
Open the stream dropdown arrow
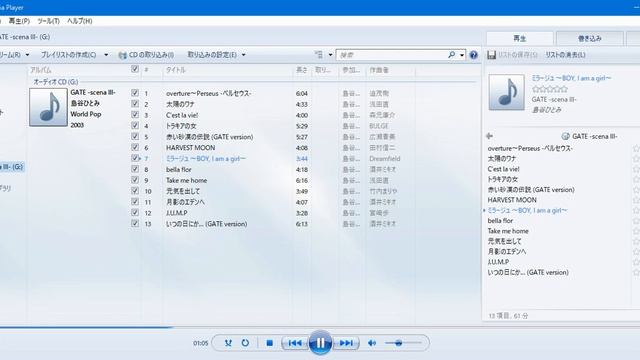pos(27,55)
